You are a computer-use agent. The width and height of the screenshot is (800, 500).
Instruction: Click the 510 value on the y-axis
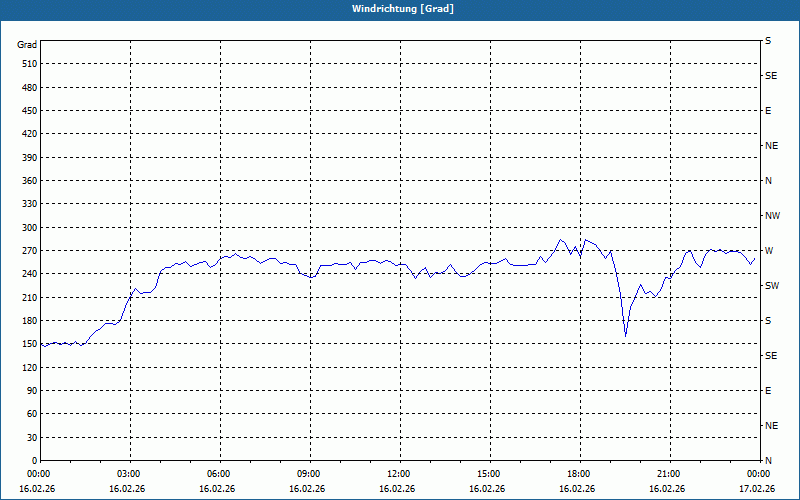29,64
